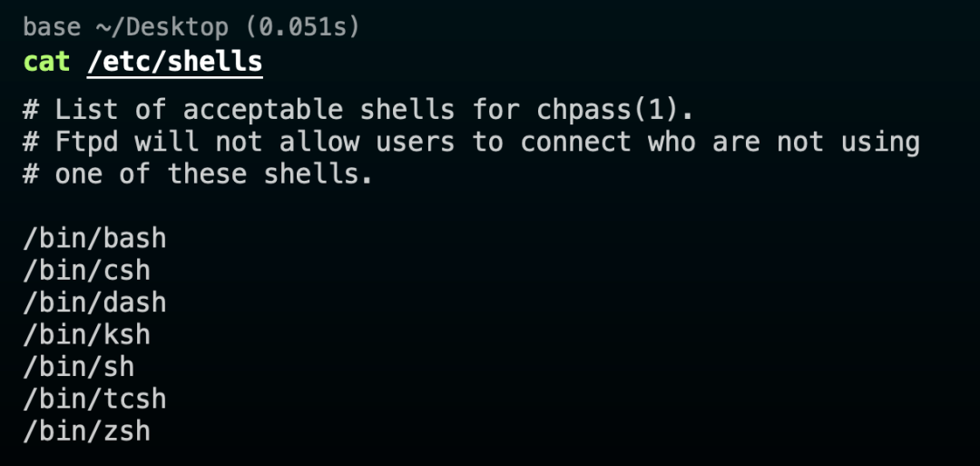The width and height of the screenshot is (980, 466).
Task: Click the /bin/dash output line
Action: 95,302
